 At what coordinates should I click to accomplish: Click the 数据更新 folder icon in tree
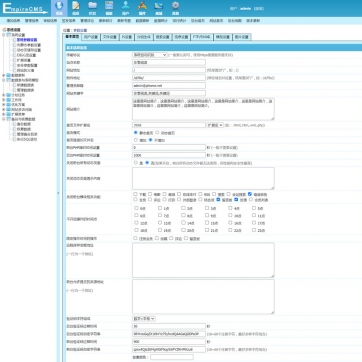[x=9, y=75]
